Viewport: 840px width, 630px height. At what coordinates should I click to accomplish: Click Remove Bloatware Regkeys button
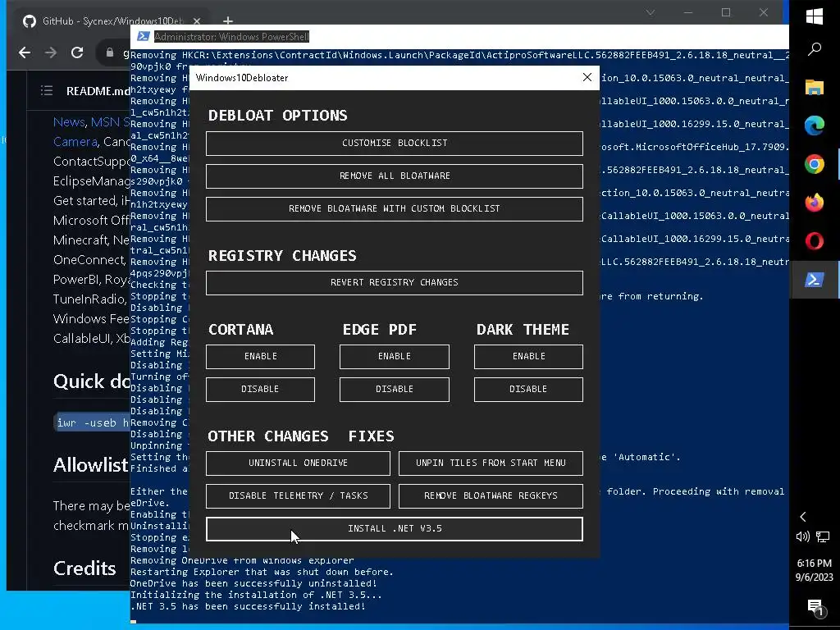point(491,495)
